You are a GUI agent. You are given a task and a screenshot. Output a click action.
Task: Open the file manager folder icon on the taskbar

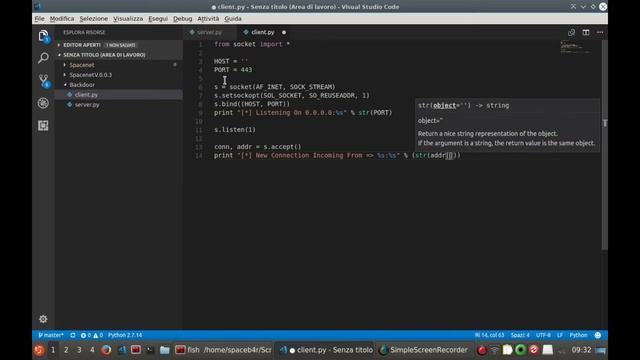coord(164,350)
